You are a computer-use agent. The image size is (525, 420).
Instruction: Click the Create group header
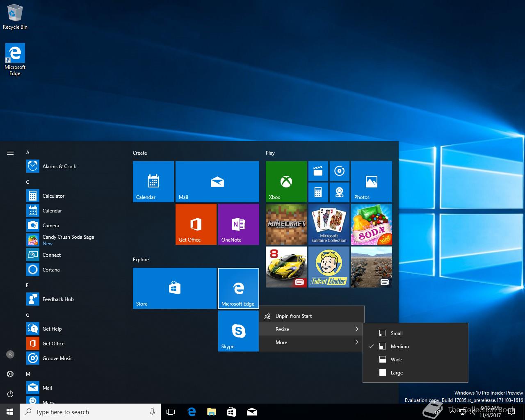tap(140, 153)
